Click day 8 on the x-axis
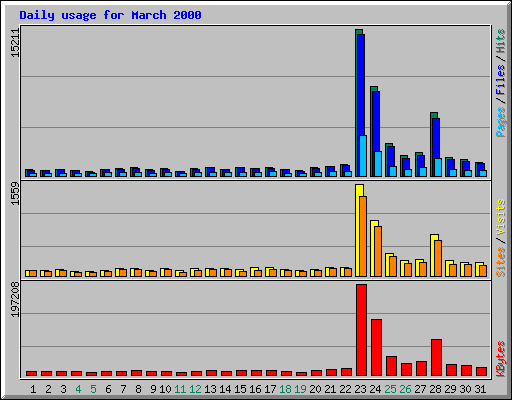Viewport: 512px width, 400px height. point(138,389)
